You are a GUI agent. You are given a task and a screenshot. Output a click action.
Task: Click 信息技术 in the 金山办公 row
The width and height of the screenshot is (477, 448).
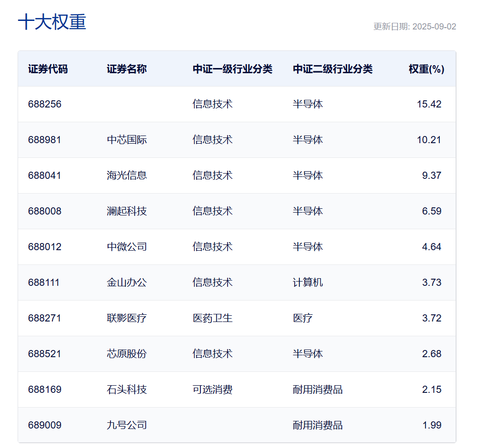(212, 282)
